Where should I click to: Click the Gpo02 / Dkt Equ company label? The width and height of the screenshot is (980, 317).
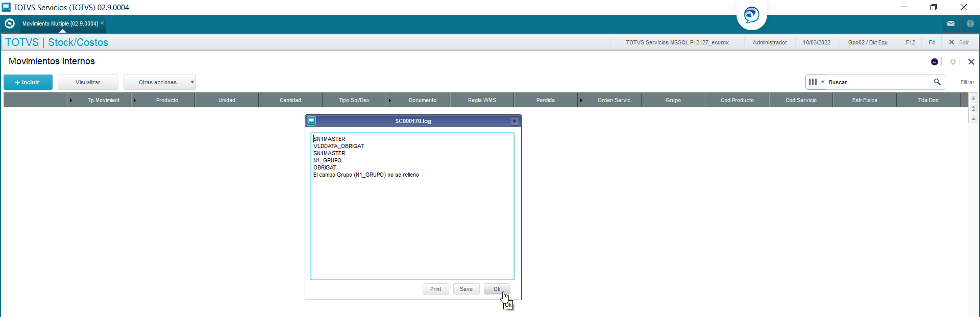[868, 42]
